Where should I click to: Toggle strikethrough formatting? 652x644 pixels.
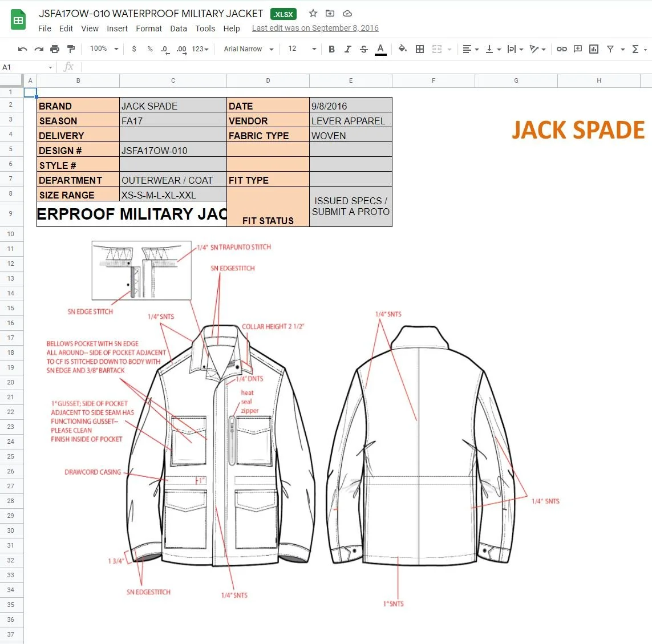pos(364,49)
